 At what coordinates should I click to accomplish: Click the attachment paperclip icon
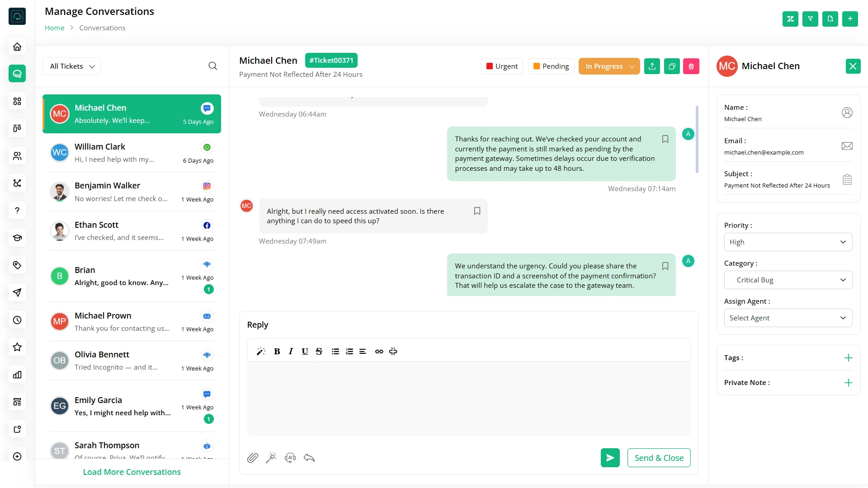tap(253, 458)
